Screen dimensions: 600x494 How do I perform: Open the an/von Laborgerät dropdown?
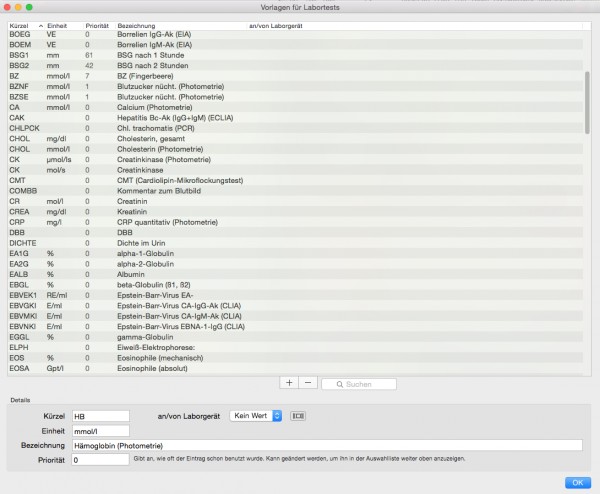pos(256,416)
